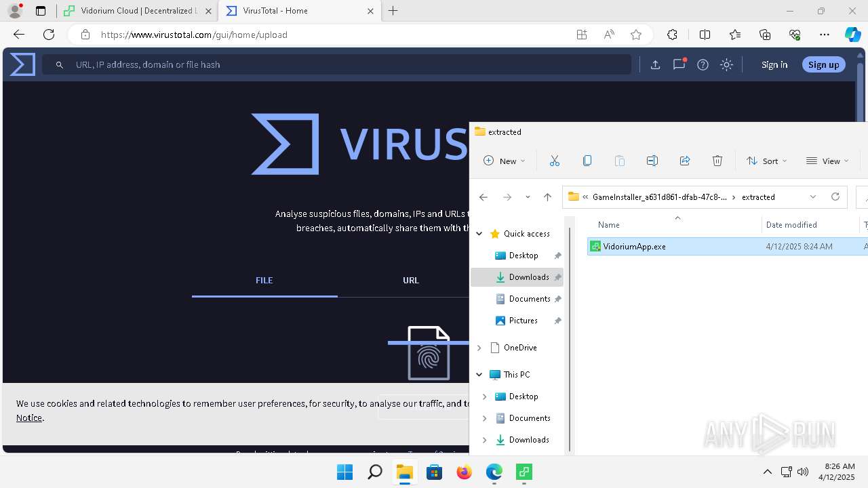
Task: Click the Sign up button
Action: (824, 64)
